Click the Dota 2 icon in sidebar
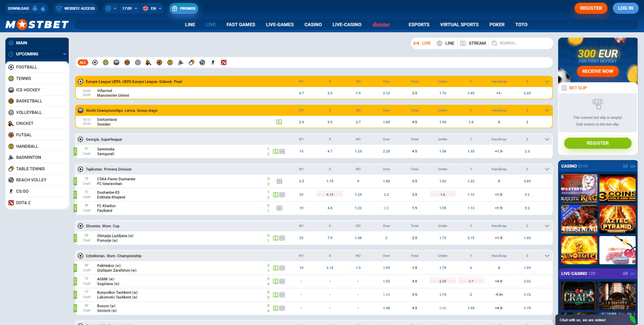Viewport: 644px width, 325px height. pyautogui.click(x=11, y=202)
